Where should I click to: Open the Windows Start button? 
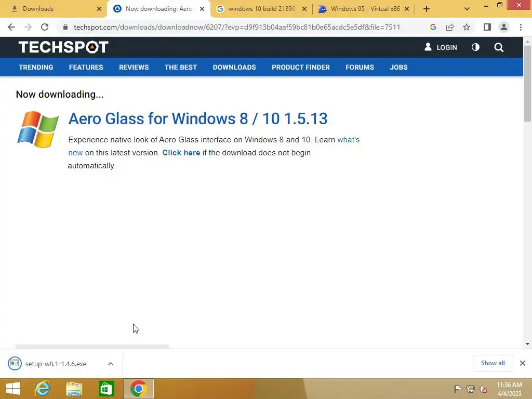pos(13,389)
